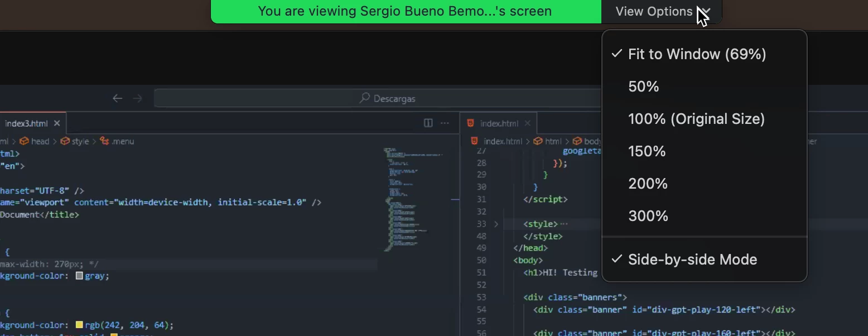Click the Descargas search field
Image resolution: width=868 pixels, height=336 pixels.
[378, 98]
